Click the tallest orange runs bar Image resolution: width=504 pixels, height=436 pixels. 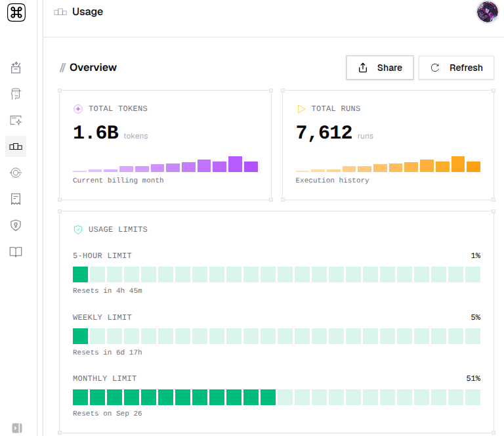[458, 164]
